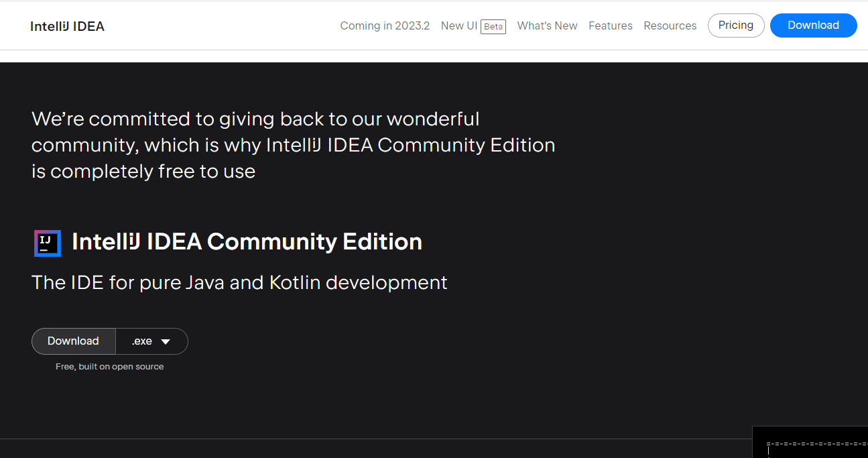Open the Coming in 2023.2 page
Viewport: 868px width, 458px height.
click(x=385, y=25)
